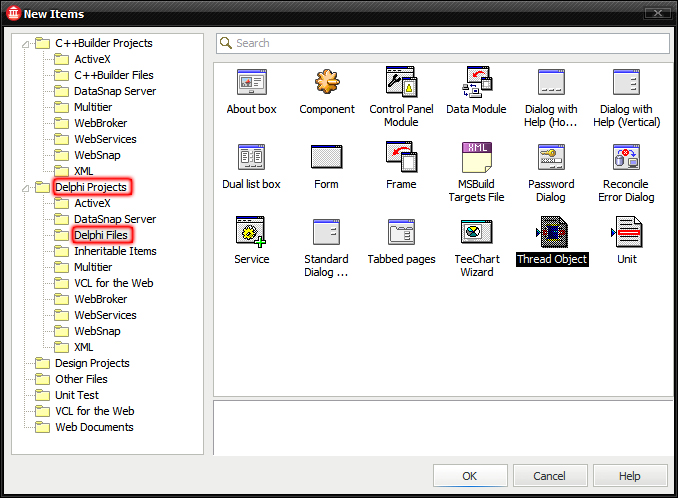The image size is (678, 498).
Task: Select ActiveX under Delphi Projects
Action: coord(92,203)
